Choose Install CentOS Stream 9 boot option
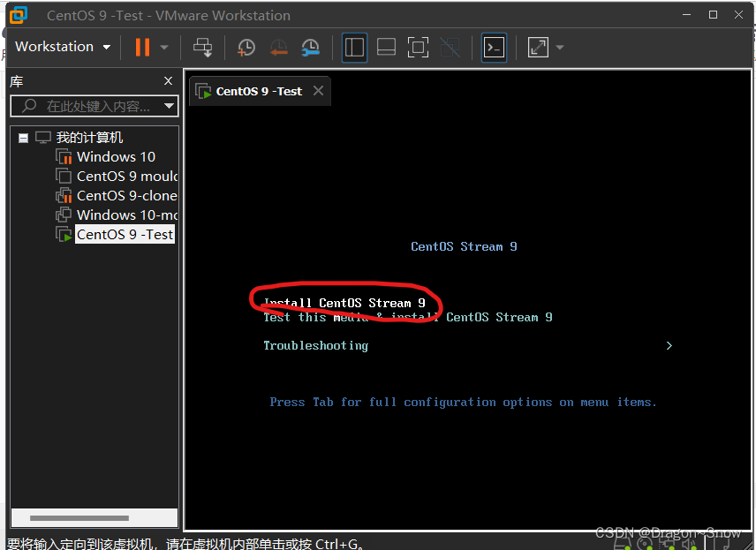 (344, 303)
